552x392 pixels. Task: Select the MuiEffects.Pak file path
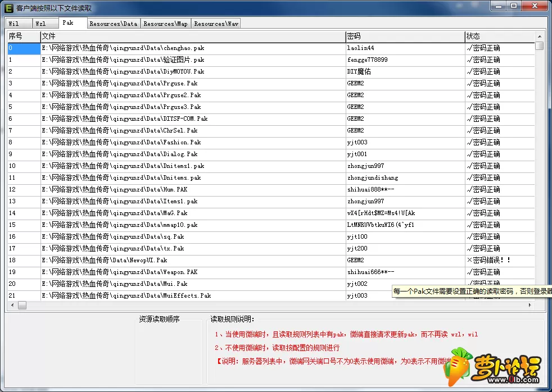coord(126,295)
